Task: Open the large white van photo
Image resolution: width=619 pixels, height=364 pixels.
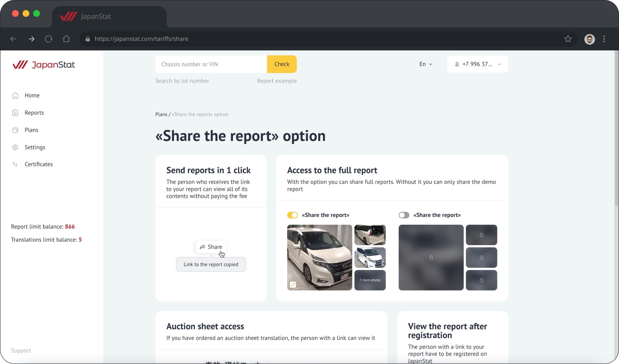Action: click(x=319, y=257)
